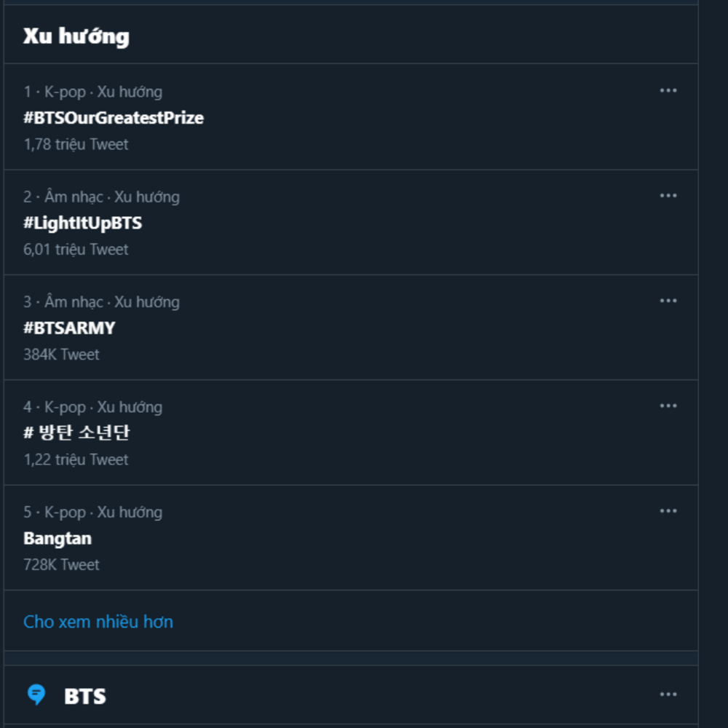Click the BTS topic heading
This screenshot has width=728, height=728.
click(85, 696)
